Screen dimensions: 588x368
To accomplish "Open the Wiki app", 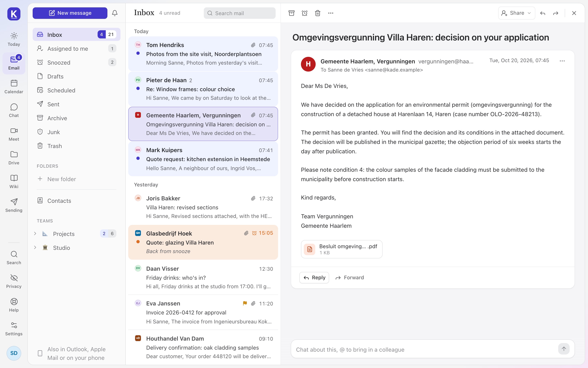I will pos(14,182).
